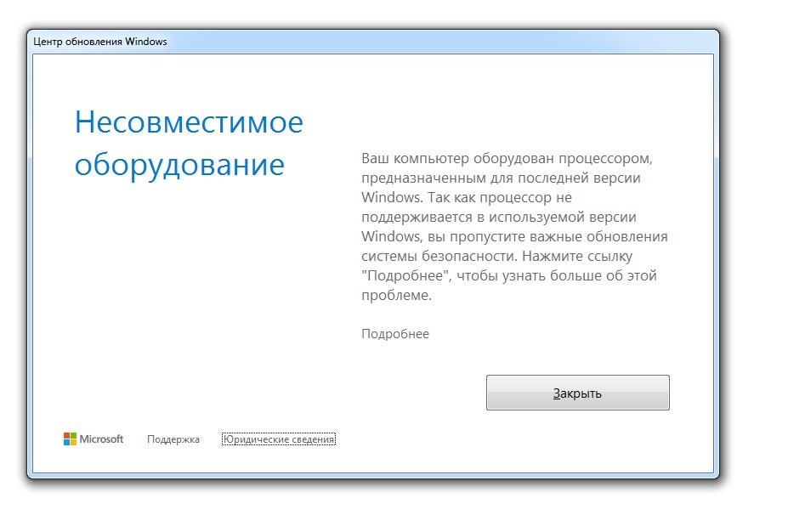Open the "Подробнее" link below the message
Image resolution: width=788 pixels, height=532 pixels.
[395, 334]
